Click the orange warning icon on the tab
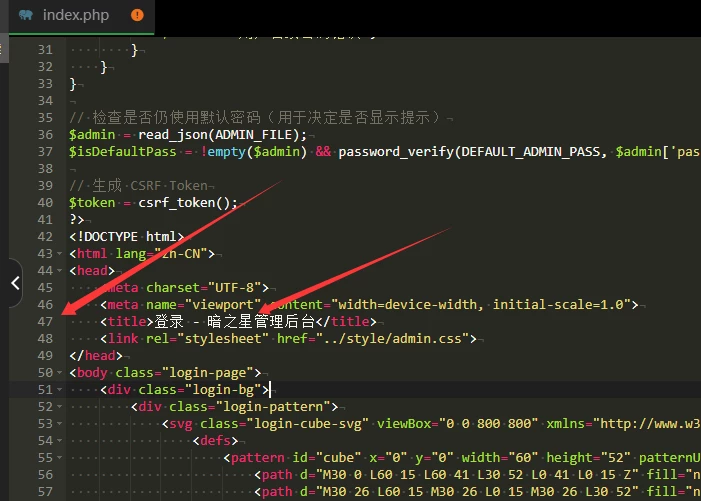Image resolution: width=701 pixels, height=501 pixels. point(137,15)
